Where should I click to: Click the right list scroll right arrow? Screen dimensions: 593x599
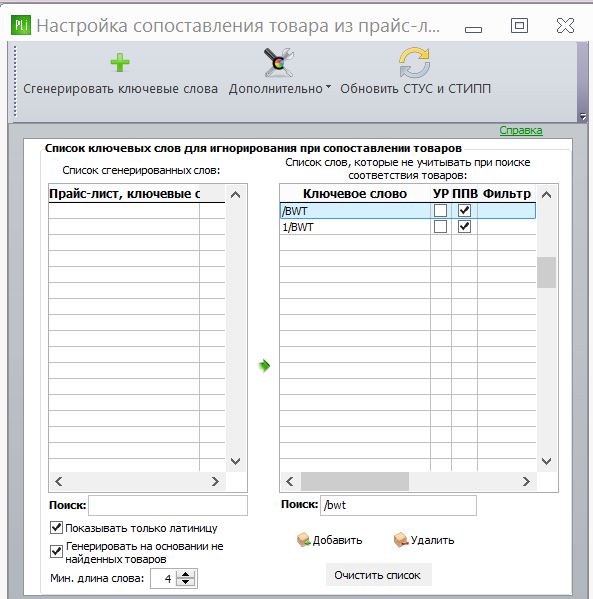pyautogui.click(x=526, y=481)
